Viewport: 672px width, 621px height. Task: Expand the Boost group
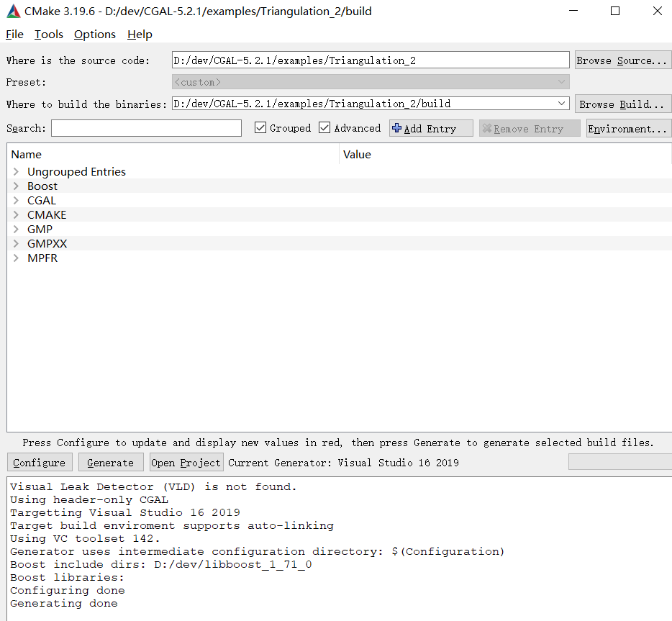tap(16, 186)
